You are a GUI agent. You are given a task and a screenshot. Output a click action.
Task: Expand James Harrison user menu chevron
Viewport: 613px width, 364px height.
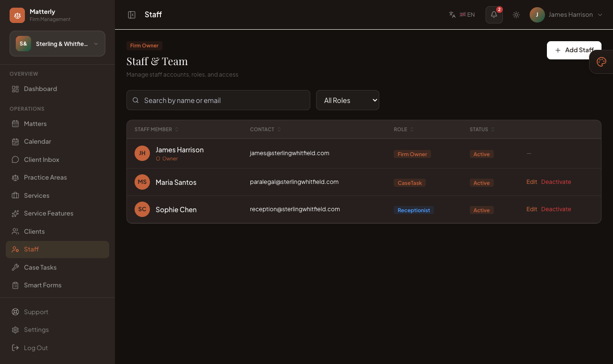[600, 15]
